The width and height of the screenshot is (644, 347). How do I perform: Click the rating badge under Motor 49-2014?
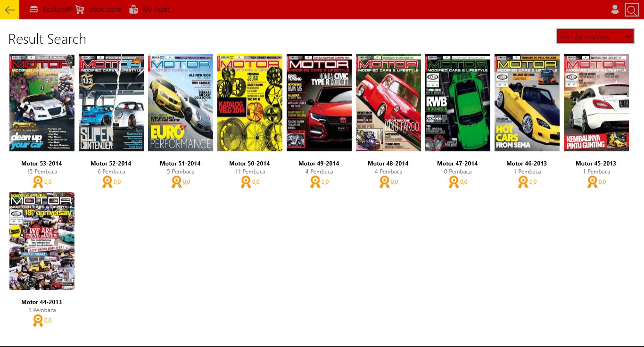click(x=315, y=182)
